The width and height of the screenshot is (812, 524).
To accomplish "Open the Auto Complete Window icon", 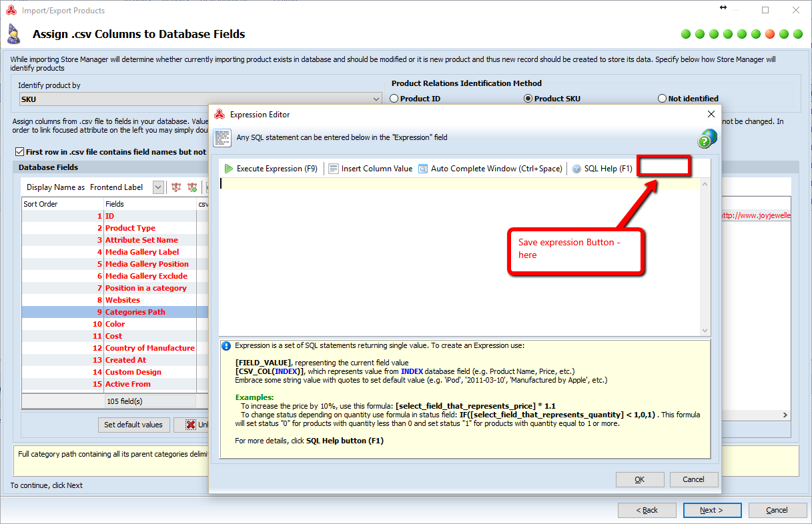I will pos(423,169).
